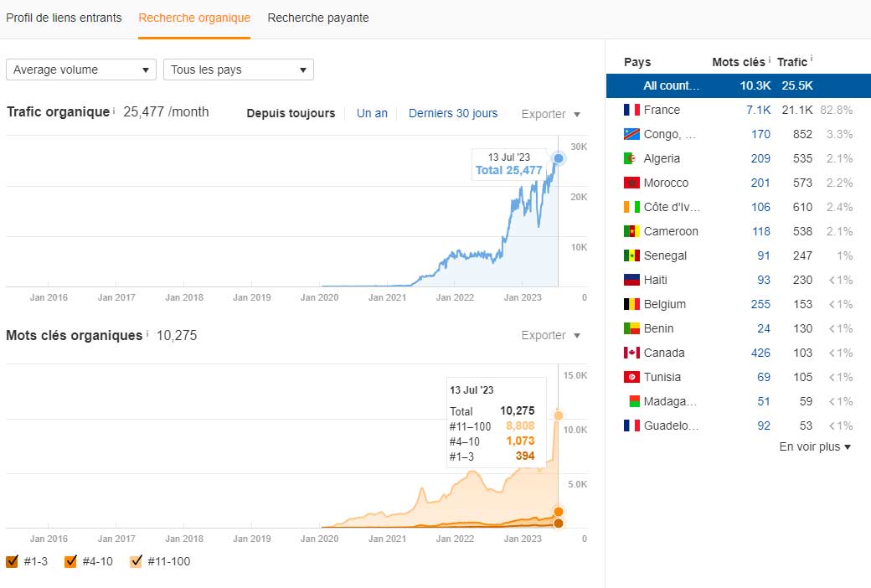Click Guadeloupe keywords count 92
Image resolution: width=871 pixels, height=588 pixels.
[764, 426]
